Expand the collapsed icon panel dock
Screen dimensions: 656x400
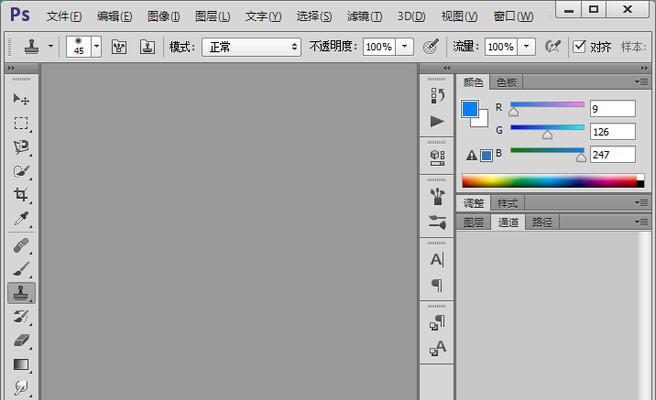(x=447, y=68)
